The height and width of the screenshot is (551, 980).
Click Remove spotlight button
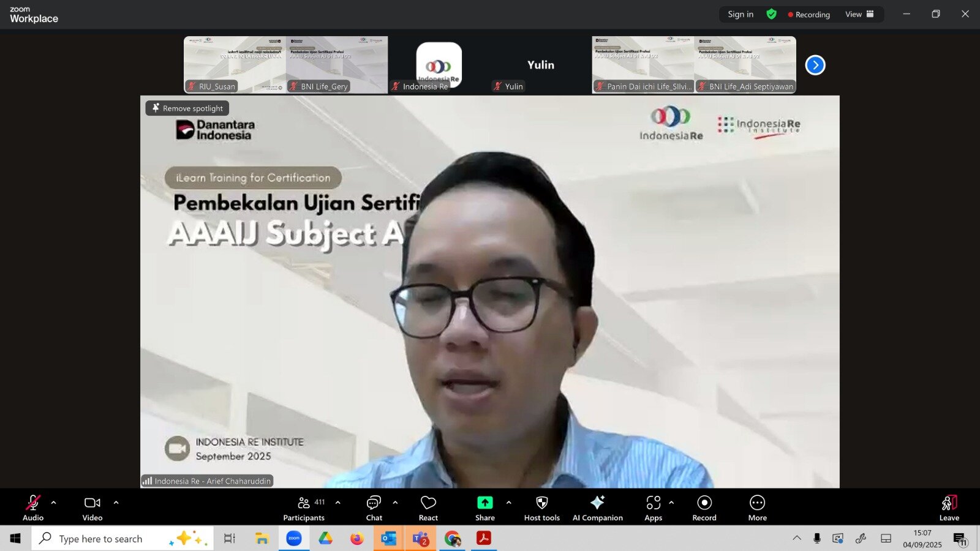point(187,108)
